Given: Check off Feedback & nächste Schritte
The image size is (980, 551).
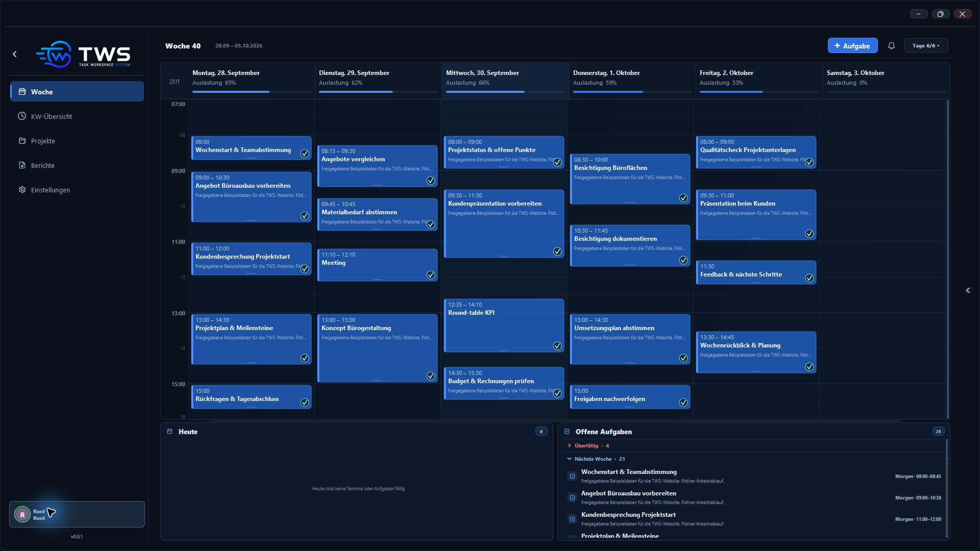Looking at the screenshot, I should point(810,278).
